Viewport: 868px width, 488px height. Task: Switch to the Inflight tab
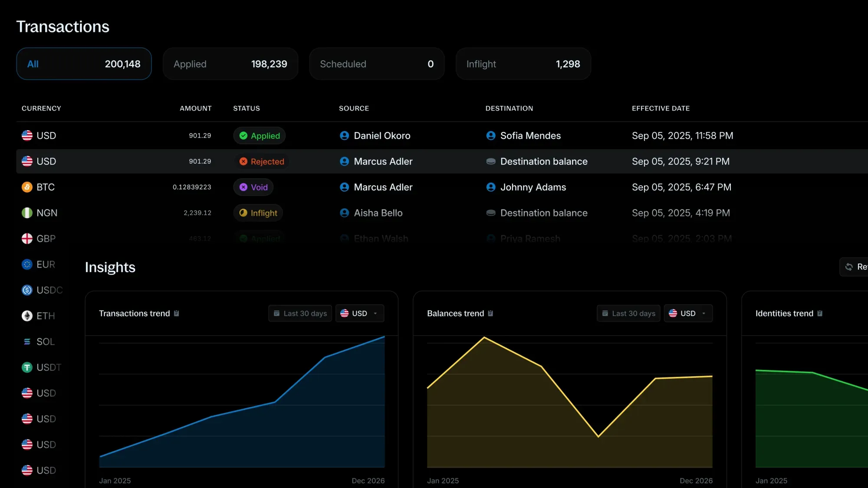[x=523, y=64]
